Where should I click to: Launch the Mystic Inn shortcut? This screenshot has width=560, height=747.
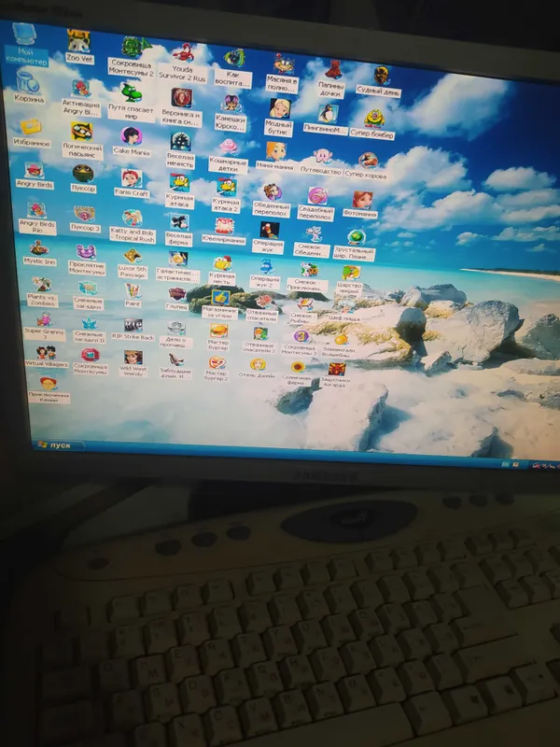tap(40, 253)
